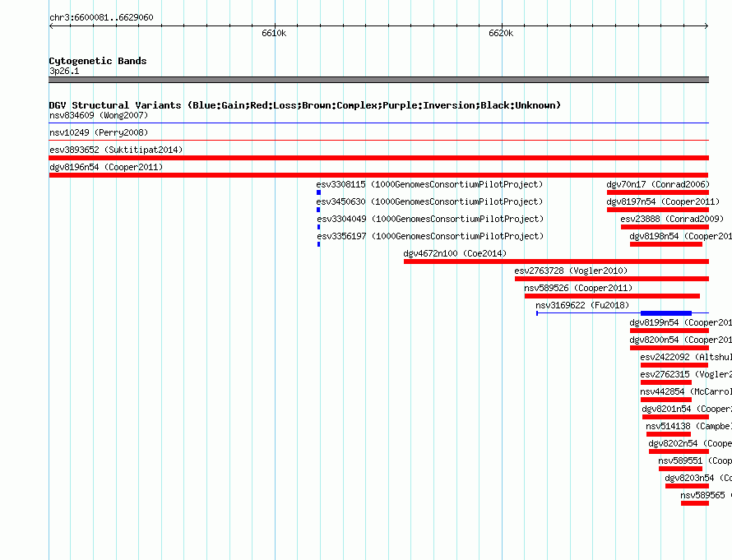
Task: Click the thin blue nsv834609 gain line
Action: coord(378,123)
